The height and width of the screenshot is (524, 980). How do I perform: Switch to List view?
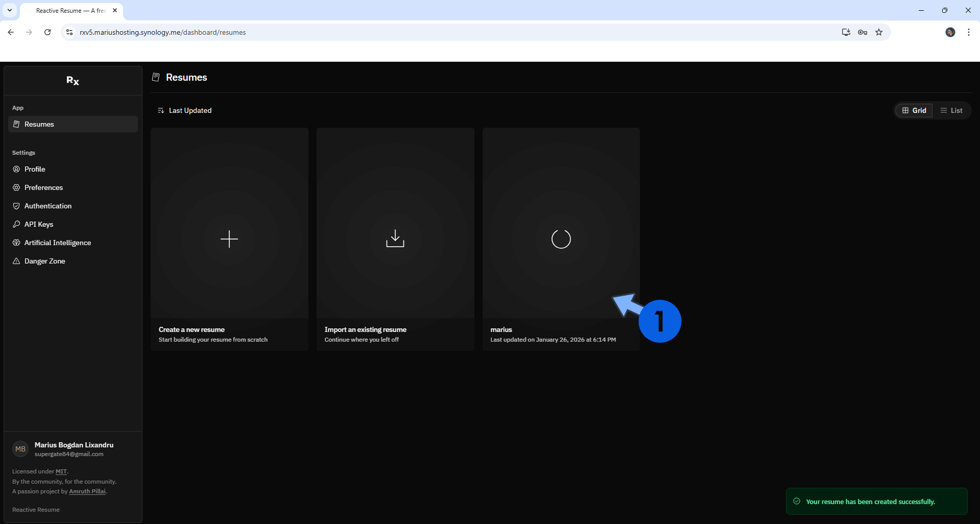click(951, 110)
